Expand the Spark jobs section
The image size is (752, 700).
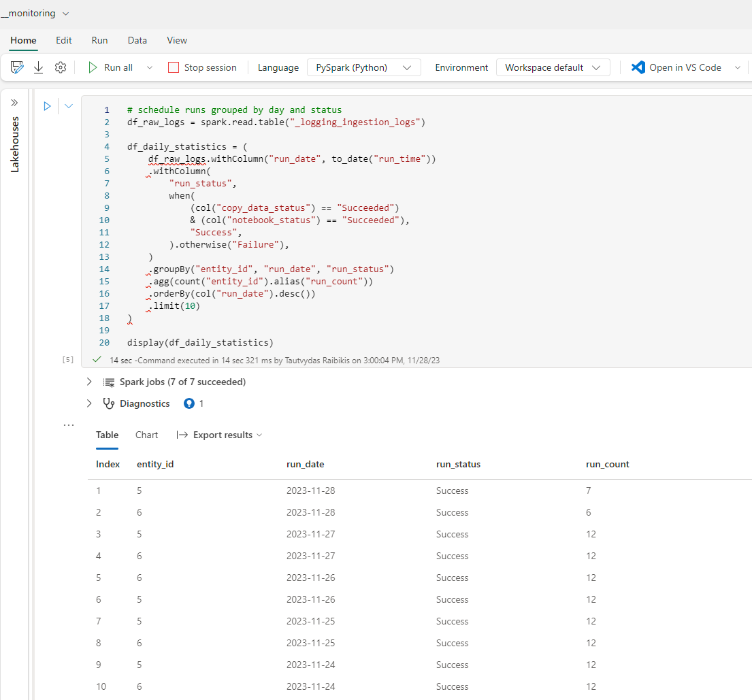point(89,382)
